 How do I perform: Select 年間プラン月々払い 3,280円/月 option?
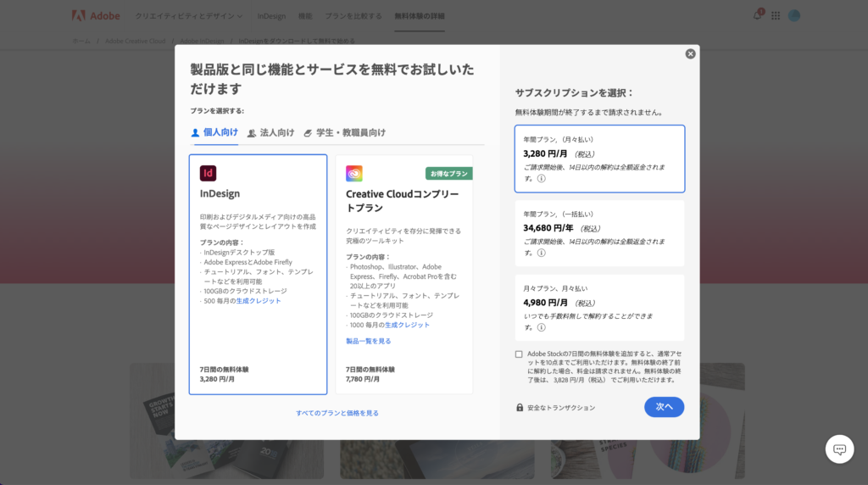[x=599, y=159]
